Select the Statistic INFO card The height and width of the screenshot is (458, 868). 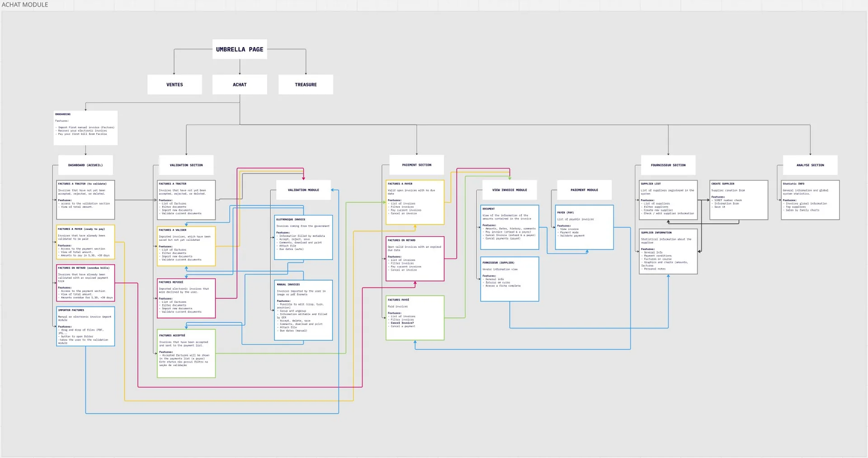click(x=810, y=200)
